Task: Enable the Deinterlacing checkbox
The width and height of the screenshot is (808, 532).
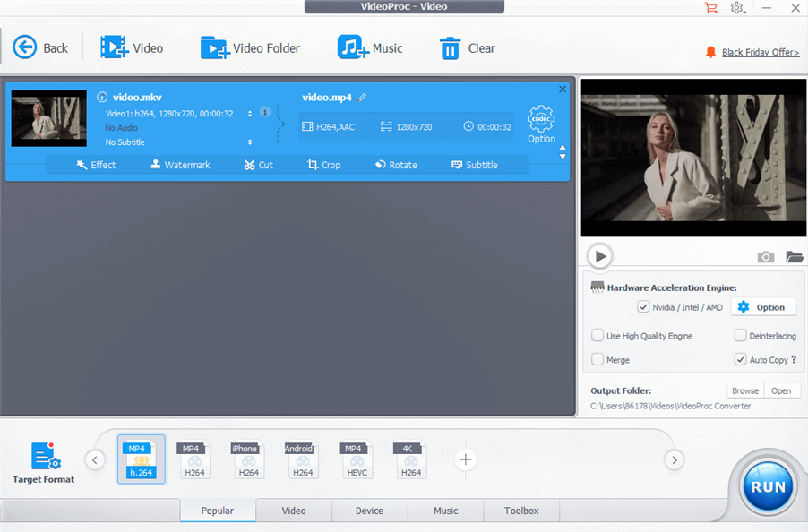Action: tap(740, 335)
